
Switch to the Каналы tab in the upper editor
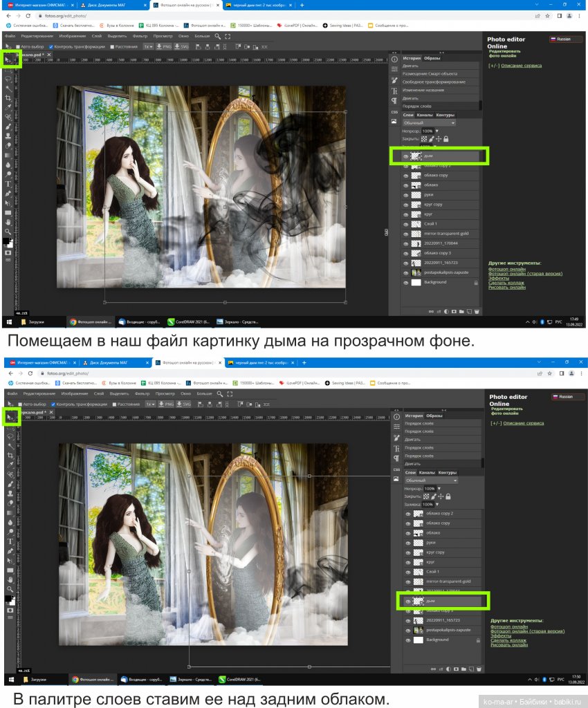pos(425,115)
